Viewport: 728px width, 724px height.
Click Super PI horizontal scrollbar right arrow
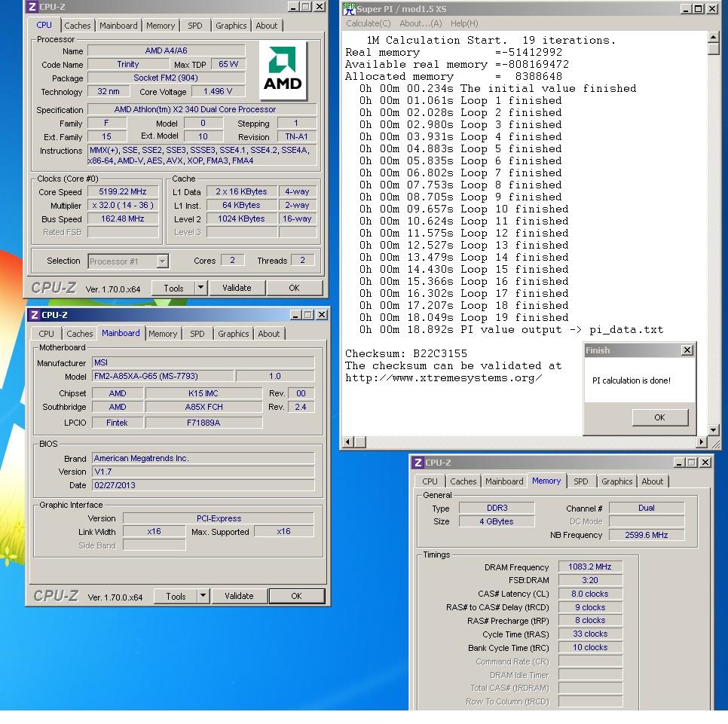(x=702, y=441)
